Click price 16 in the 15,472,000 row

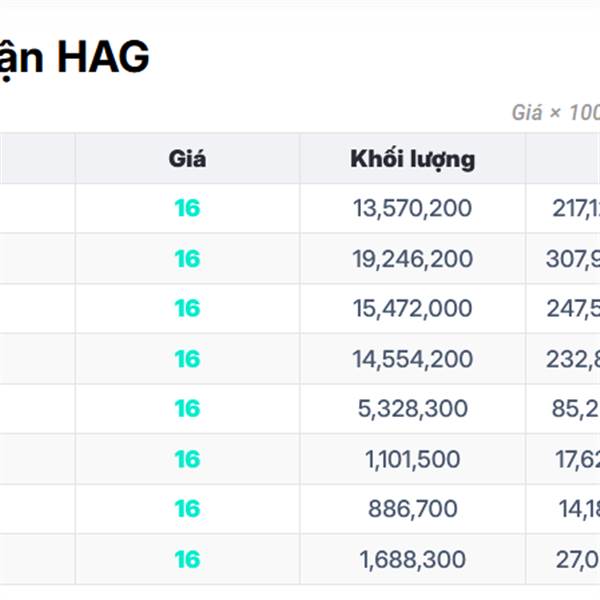(x=187, y=308)
